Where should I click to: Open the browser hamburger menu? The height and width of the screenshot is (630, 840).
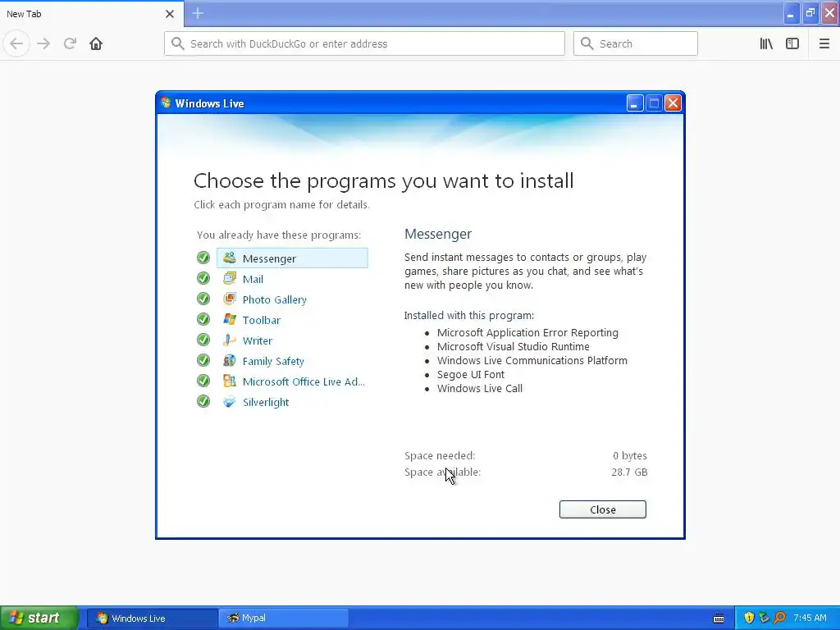tap(824, 43)
